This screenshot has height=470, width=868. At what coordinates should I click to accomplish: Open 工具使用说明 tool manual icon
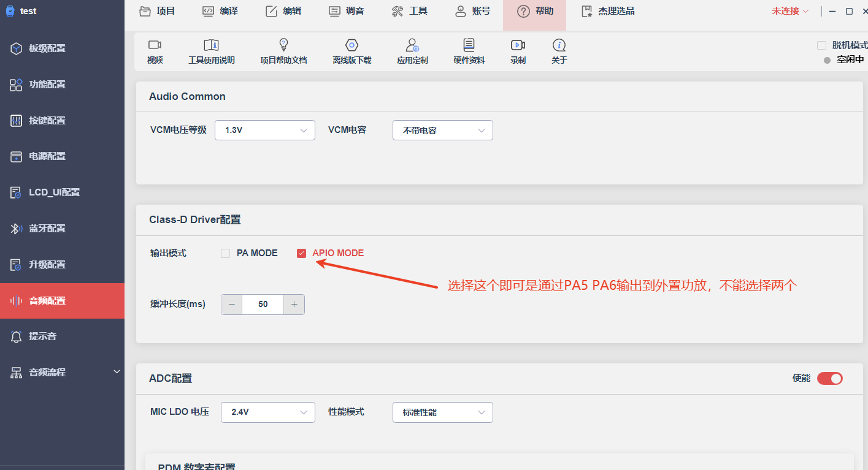coord(211,45)
